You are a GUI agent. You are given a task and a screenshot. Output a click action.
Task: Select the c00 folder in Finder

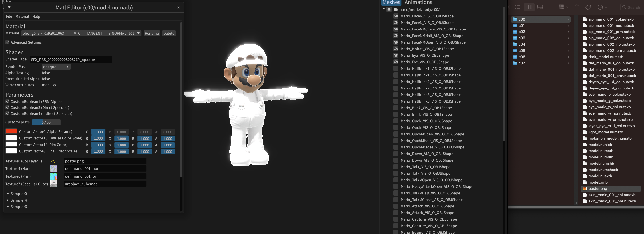coord(541,19)
